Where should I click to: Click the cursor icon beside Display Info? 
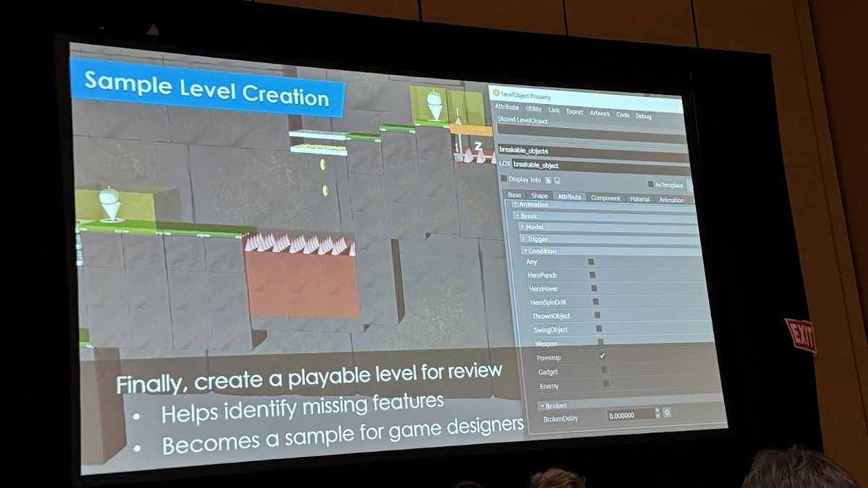pyautogui.click(x=548, y=180)
